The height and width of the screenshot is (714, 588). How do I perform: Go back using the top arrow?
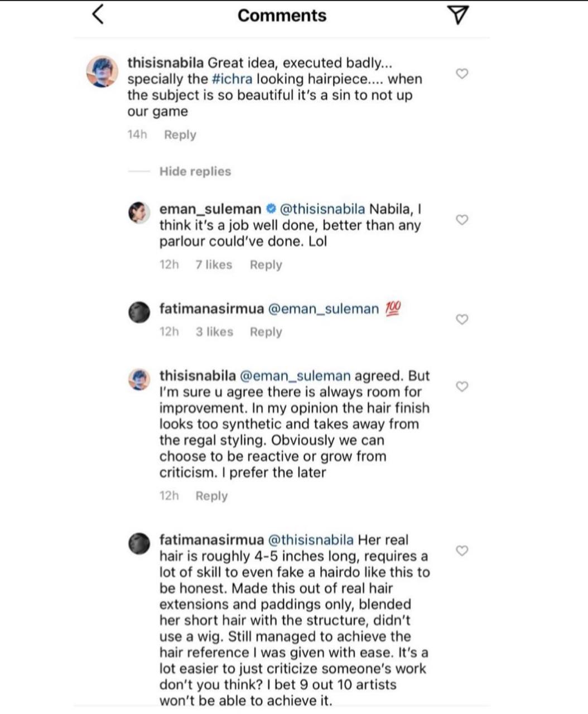98,15
